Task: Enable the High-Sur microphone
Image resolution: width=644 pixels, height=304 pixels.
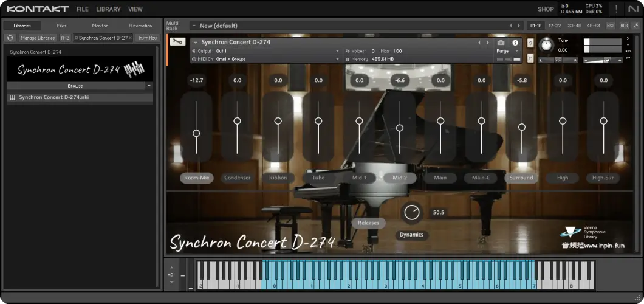Action: pyautogui.click(x=603, y=178)
